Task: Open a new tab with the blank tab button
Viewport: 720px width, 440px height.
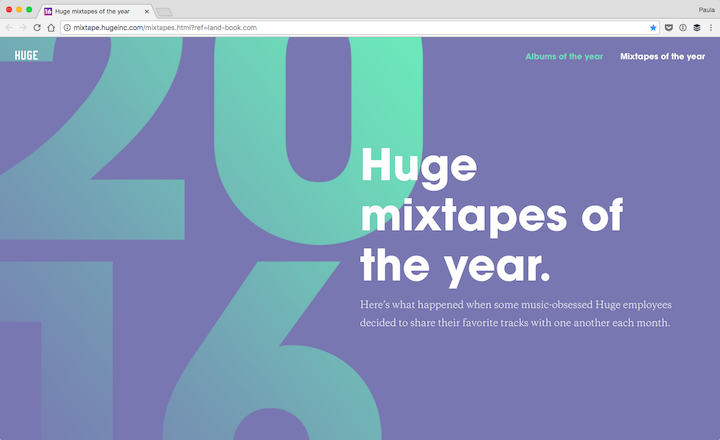Action: coord(164,12)
